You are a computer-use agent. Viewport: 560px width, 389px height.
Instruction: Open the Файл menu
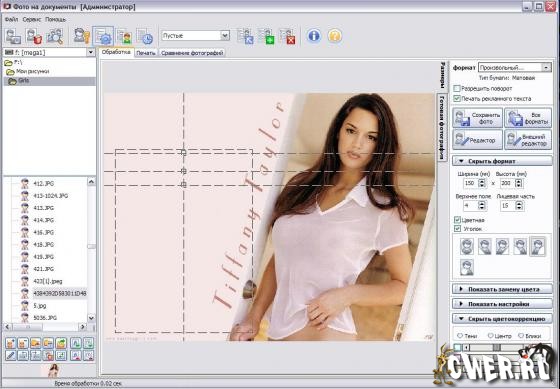(11, 19)
